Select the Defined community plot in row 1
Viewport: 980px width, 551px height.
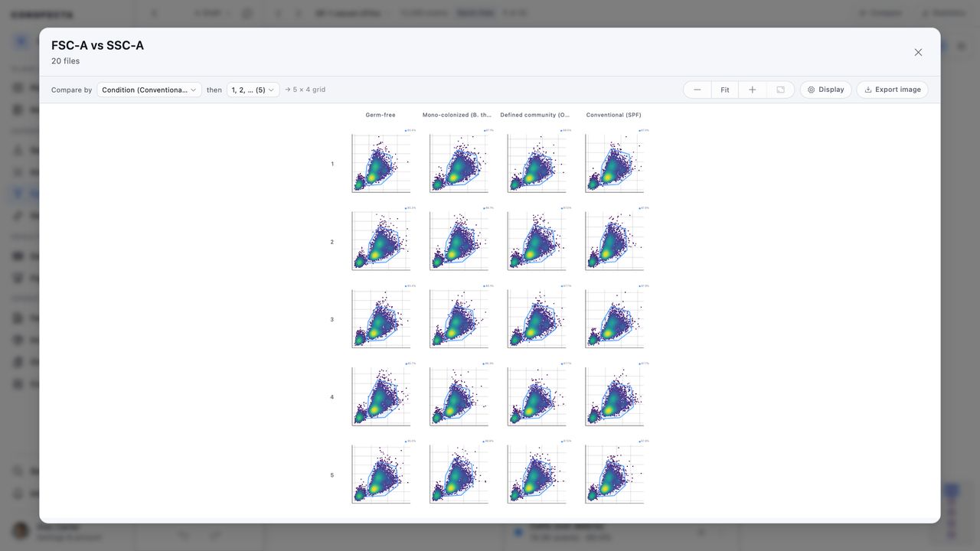coord(537,162)
